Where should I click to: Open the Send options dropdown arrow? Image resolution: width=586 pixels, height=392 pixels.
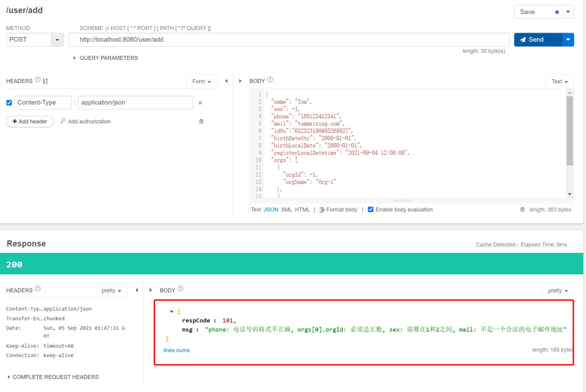tap(568, 40)
